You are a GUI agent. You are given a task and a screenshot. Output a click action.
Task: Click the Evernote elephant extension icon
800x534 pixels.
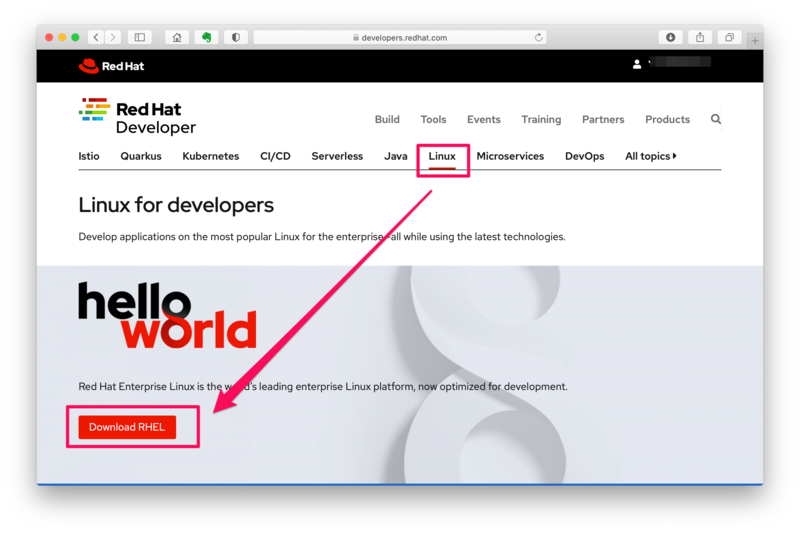coord(207,37)
